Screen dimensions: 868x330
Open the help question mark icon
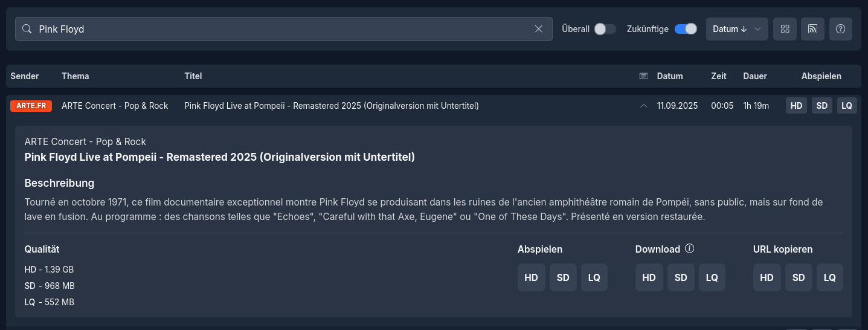[x=840, y=29]
